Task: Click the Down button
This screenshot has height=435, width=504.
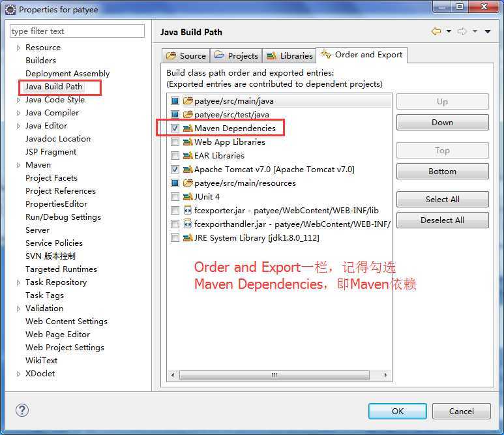Action: click(443, 122)
